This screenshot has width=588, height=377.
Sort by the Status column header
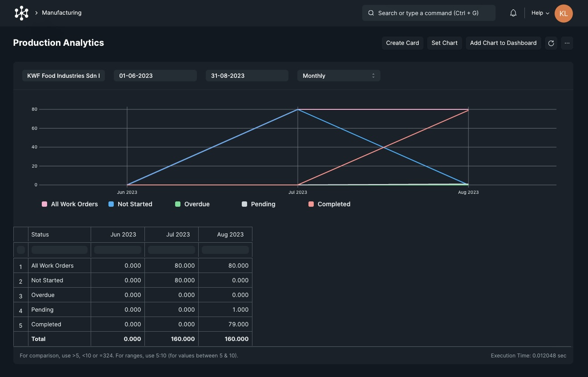click(x=59, y=234)
